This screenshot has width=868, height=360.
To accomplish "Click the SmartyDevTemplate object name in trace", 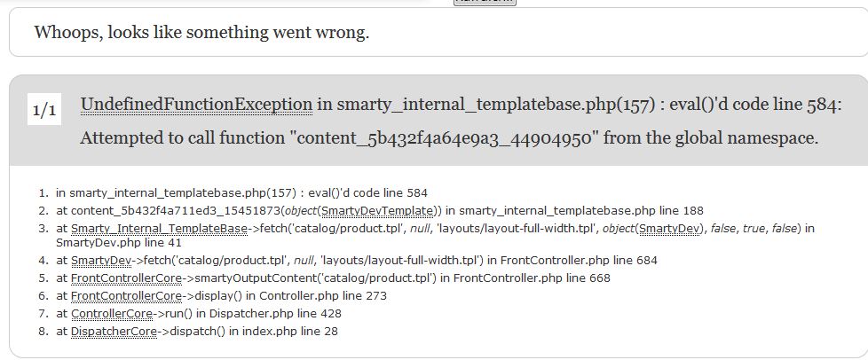I will point(377,211).
